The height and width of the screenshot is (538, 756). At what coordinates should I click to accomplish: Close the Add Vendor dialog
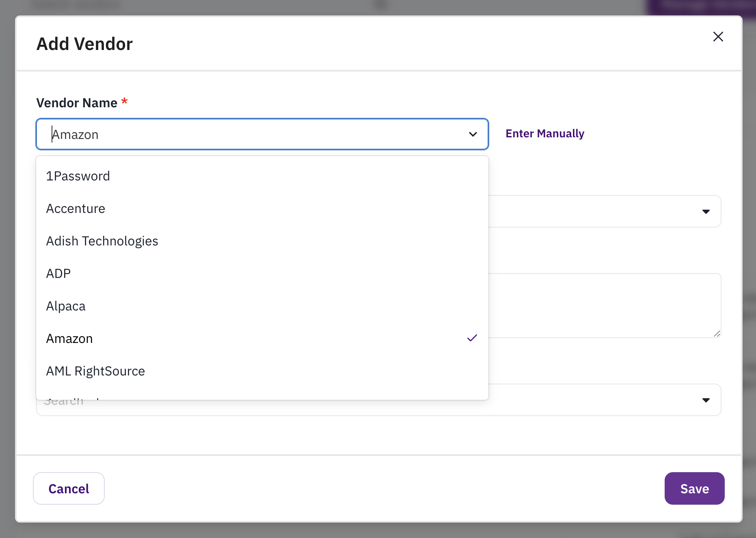[x=718, y=37]
